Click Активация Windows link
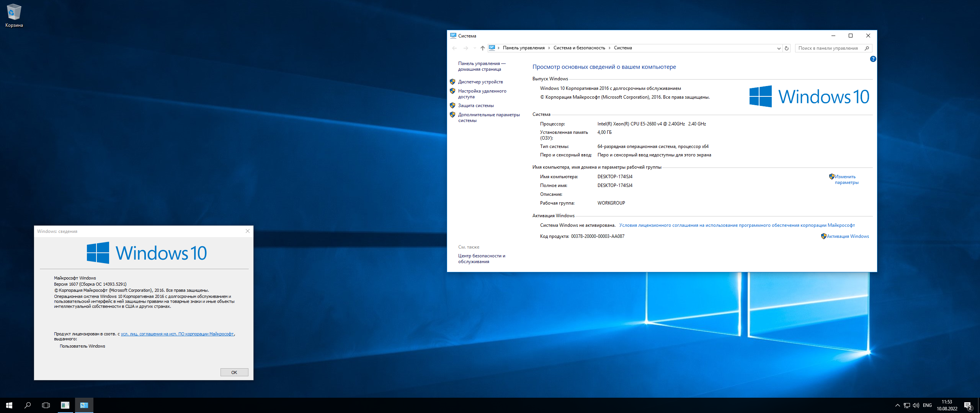 pyautogui.click(x=848, y=236)
